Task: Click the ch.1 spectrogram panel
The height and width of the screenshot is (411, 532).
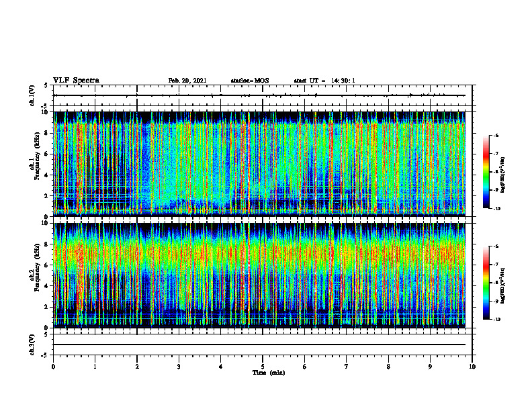Action: 259,164
